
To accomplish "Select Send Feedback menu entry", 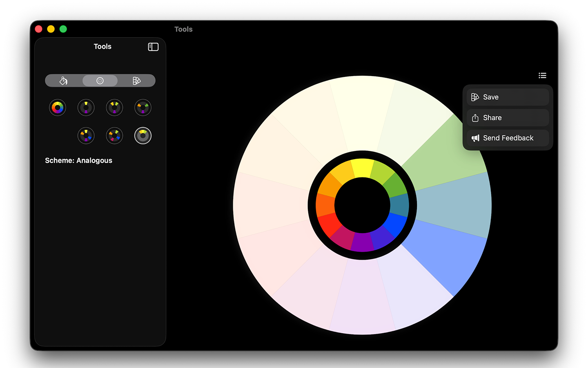I will pyautogui.click(x=508, y=138).
